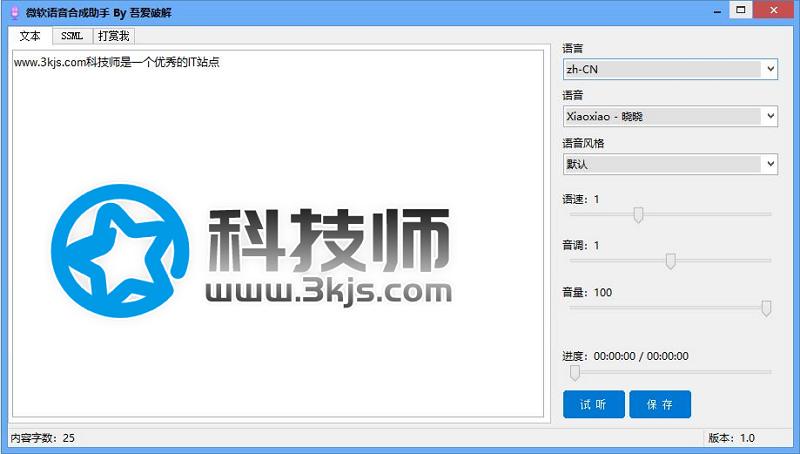Maximize the window
This screenshot has height=454, width=800.
click(741, 10)
